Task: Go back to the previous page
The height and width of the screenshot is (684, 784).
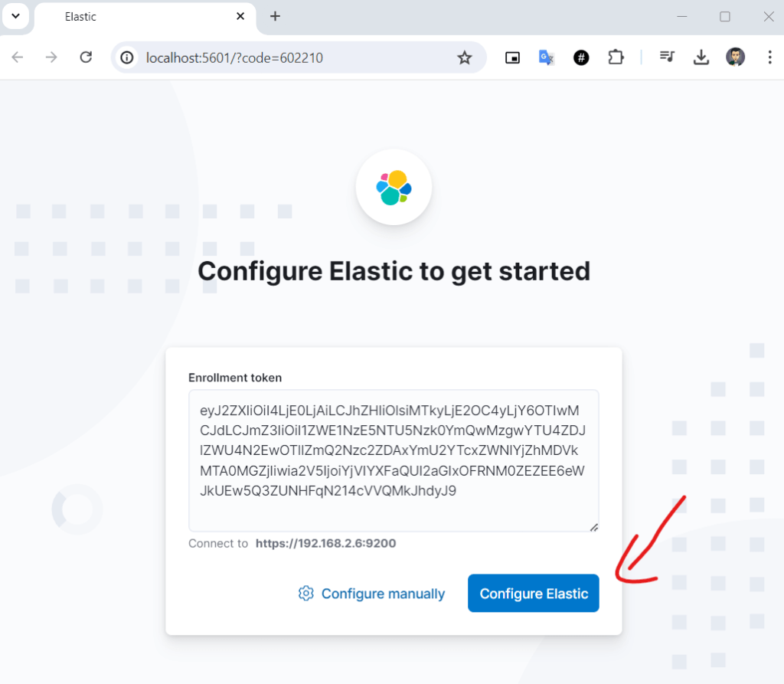Action: 18,57
